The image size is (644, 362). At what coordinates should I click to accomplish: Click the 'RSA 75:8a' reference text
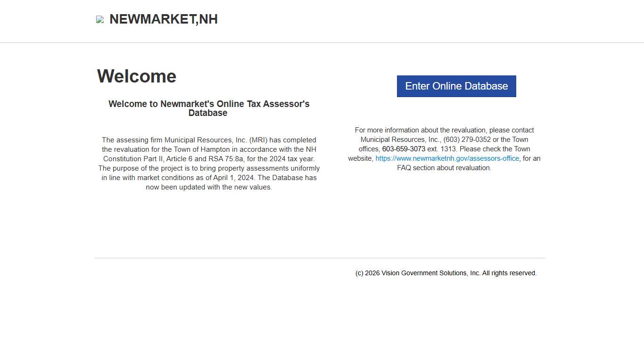tap(226, 159)
